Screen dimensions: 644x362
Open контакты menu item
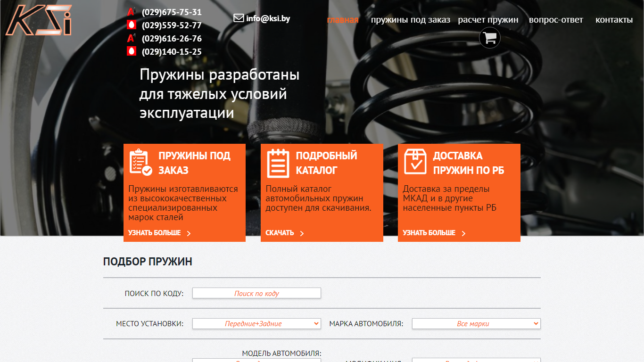pyautogui.click(x=614, y=20)
